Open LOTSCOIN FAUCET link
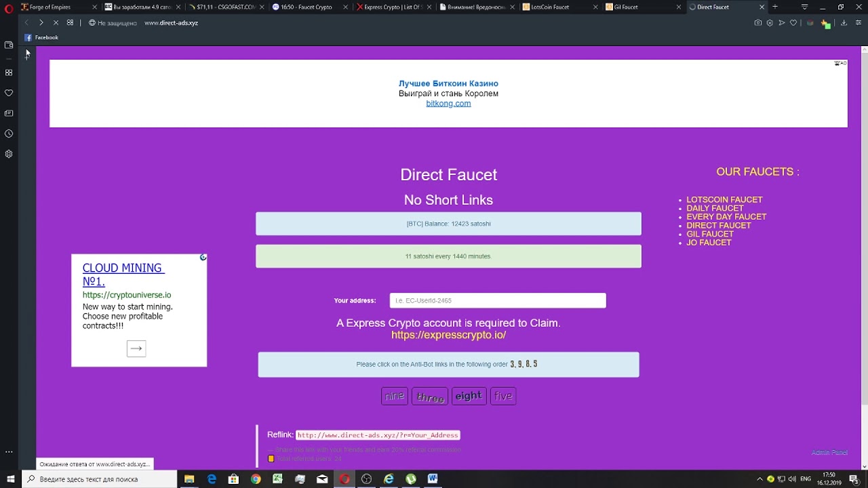 click(x=724, y=200)
